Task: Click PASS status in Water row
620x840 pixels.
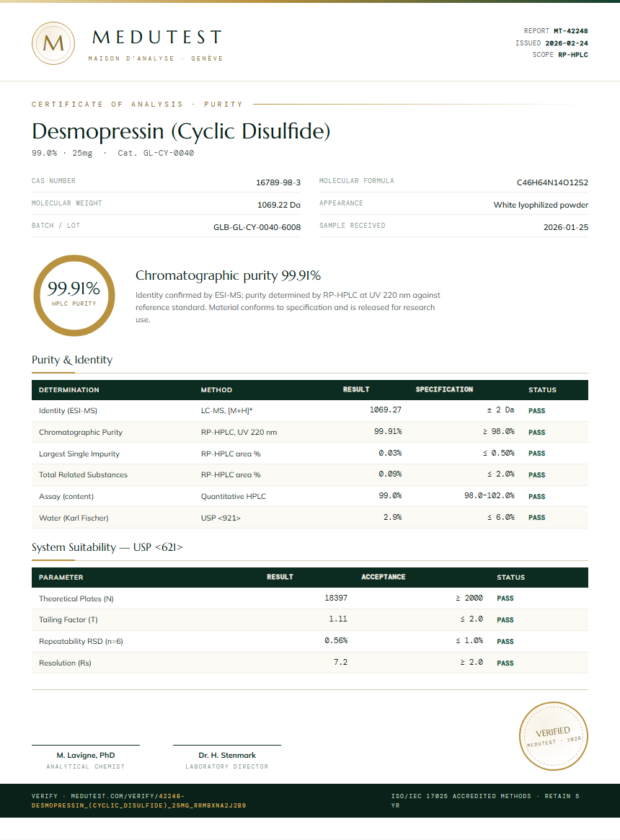Action: (x=536, y=518)
